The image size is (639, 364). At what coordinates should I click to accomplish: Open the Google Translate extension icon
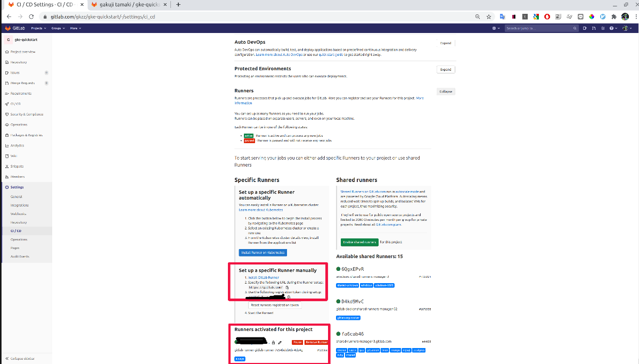click(502, 16)
